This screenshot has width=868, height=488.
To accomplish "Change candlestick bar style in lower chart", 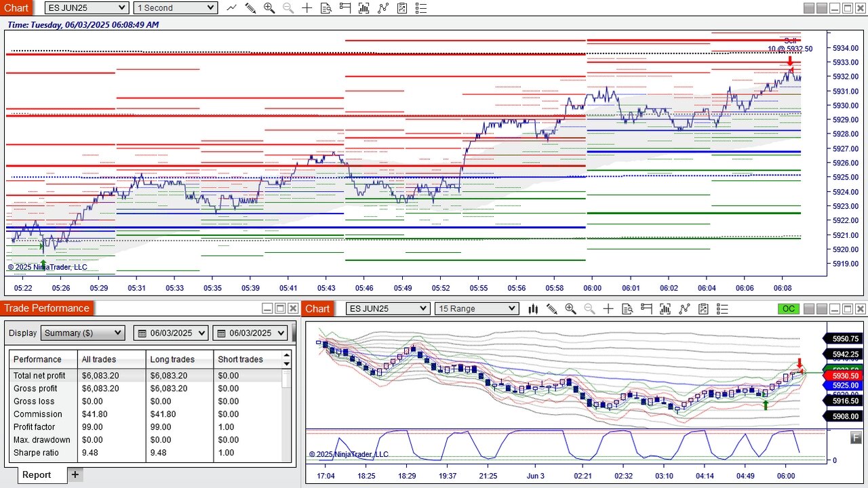I will (533, 309).
